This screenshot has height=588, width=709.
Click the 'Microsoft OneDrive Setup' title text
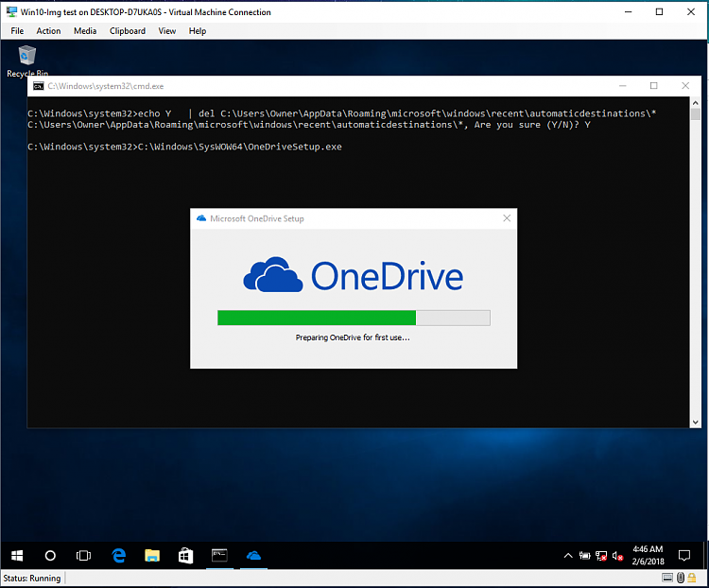click(257, 218)
